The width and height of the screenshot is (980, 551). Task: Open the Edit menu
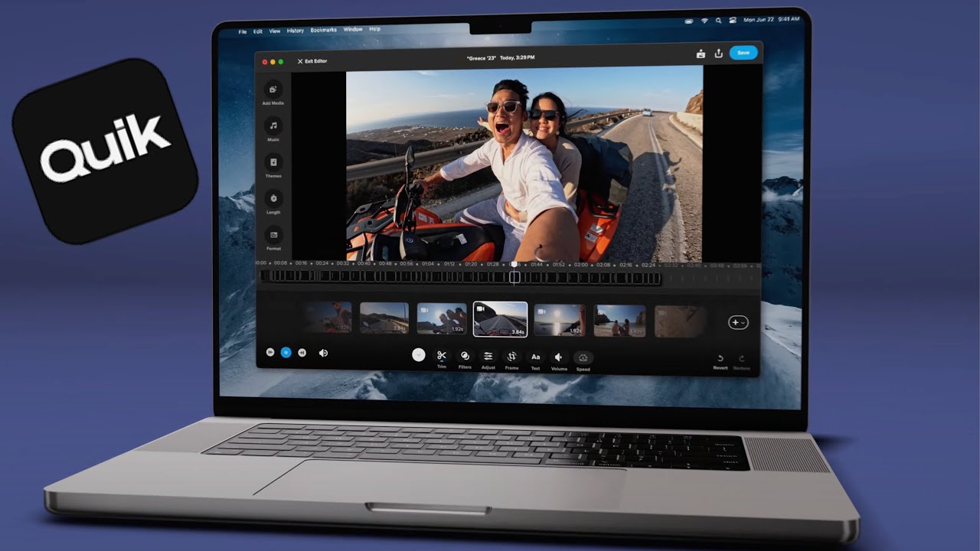[x=258, y=31]
